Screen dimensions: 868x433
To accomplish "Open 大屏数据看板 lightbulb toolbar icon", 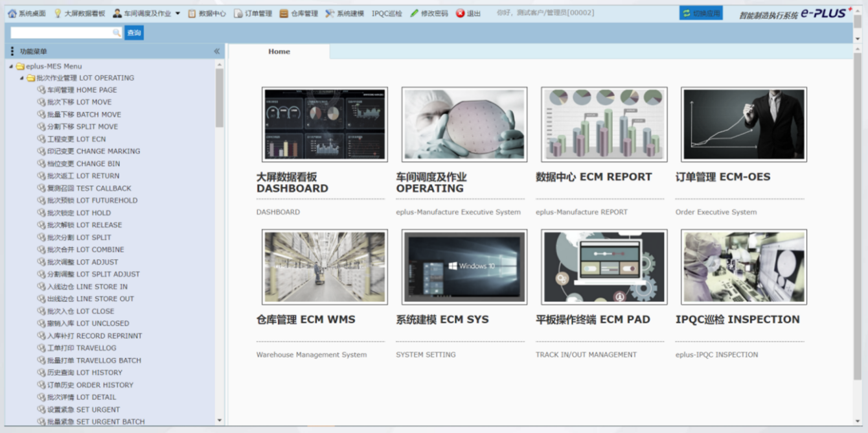I will pos(58,14).
